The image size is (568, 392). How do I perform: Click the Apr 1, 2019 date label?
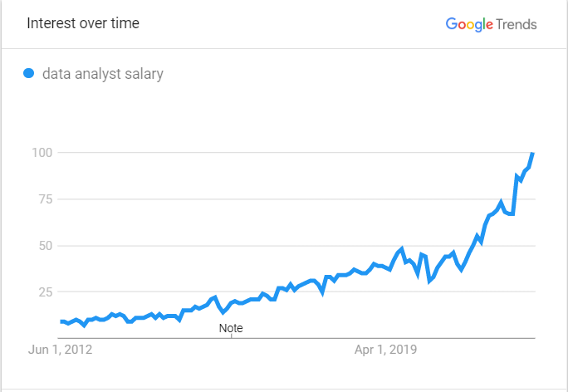click(x=386, y=350)
